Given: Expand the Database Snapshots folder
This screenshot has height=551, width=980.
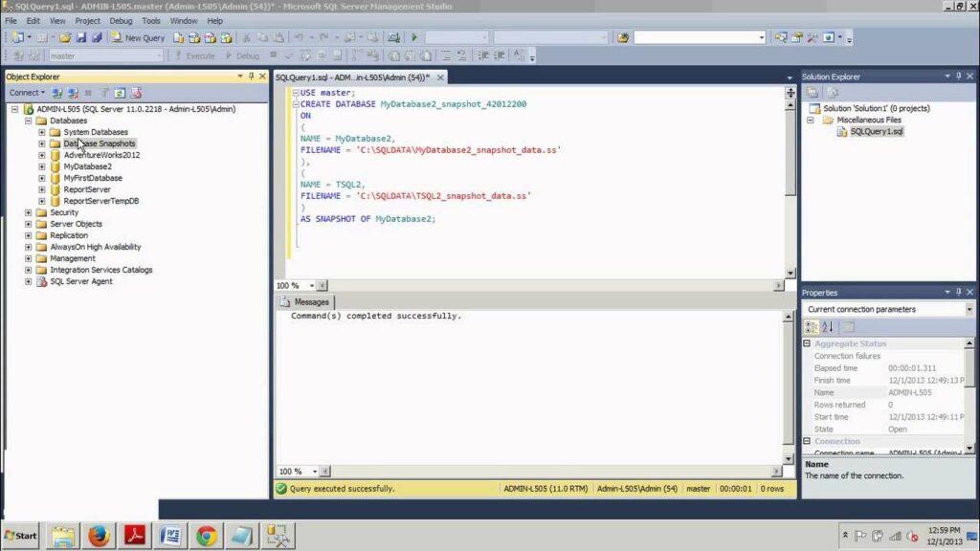Looking at the screenshot, I should [42, 143].
